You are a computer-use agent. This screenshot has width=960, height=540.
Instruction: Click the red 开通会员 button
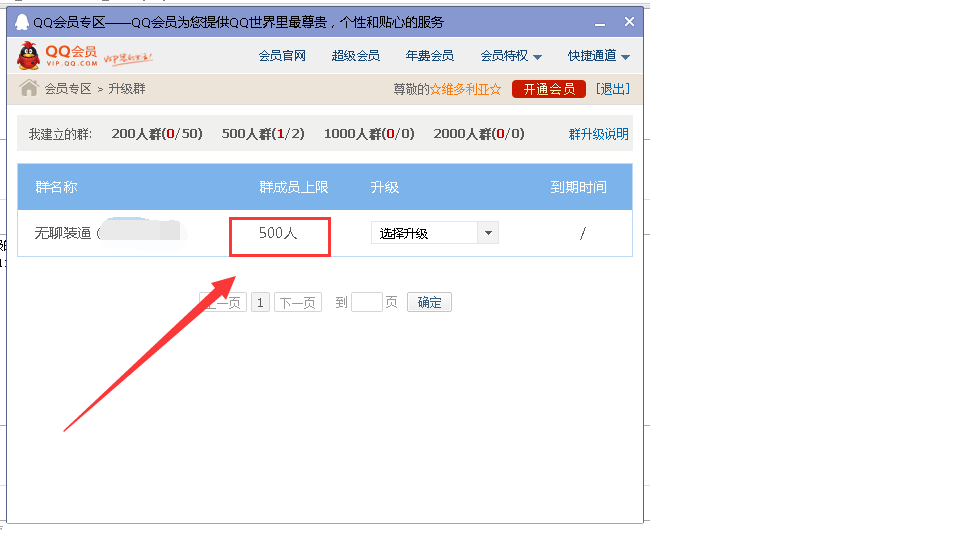pyautogui.click(x=549, y=89)
